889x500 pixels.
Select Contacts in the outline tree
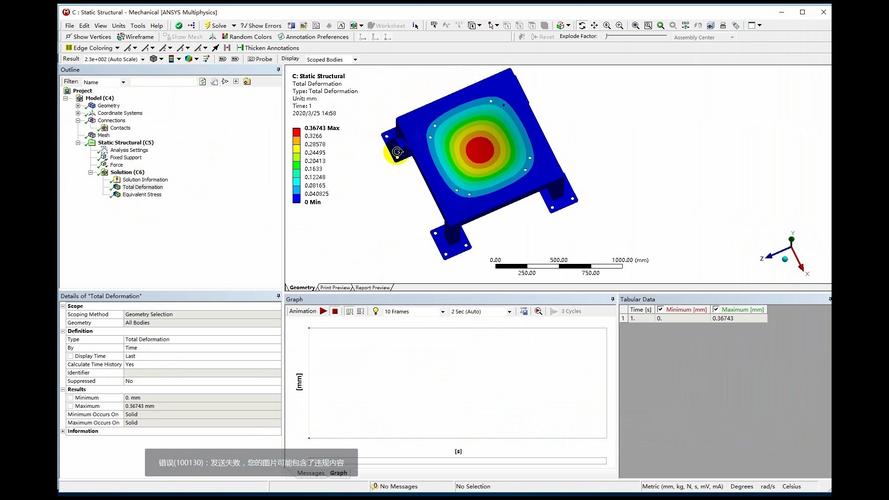120,128
